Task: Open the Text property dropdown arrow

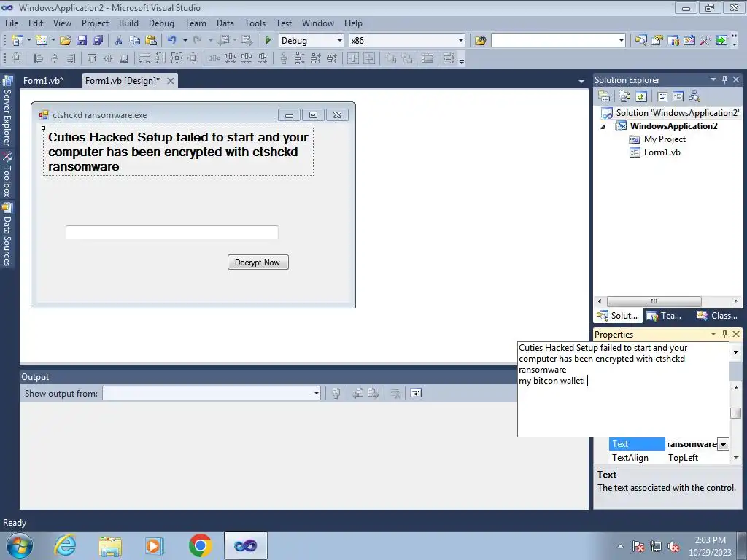Action: (x=723, y=444)
